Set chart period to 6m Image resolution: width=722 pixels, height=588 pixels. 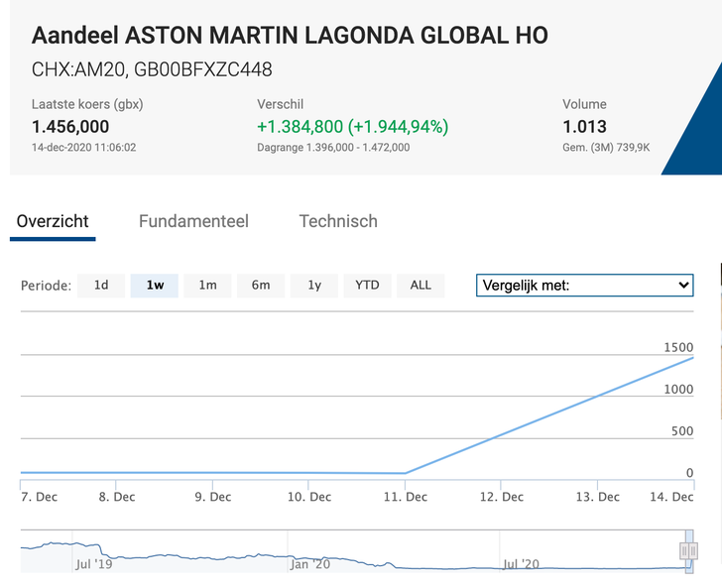(261, 286)
